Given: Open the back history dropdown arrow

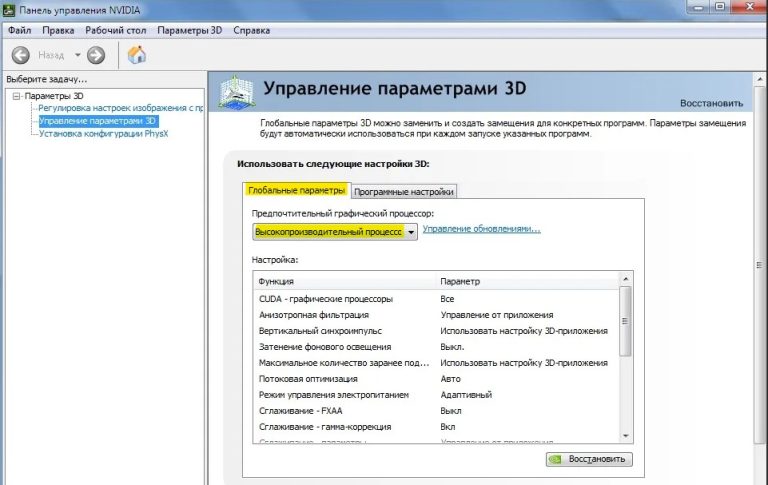Looking at the screenshot, I should pos(77,55).
